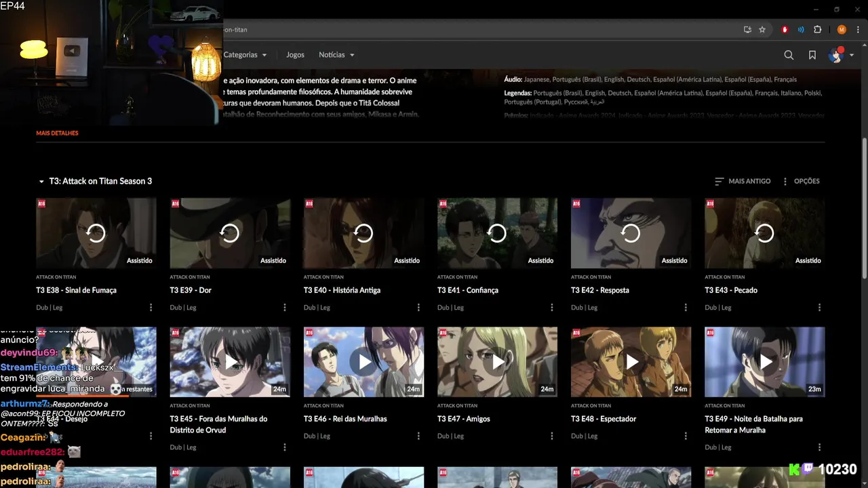
Task: Replay episode E41 Confiança
Action: click(x=497, y=233)
